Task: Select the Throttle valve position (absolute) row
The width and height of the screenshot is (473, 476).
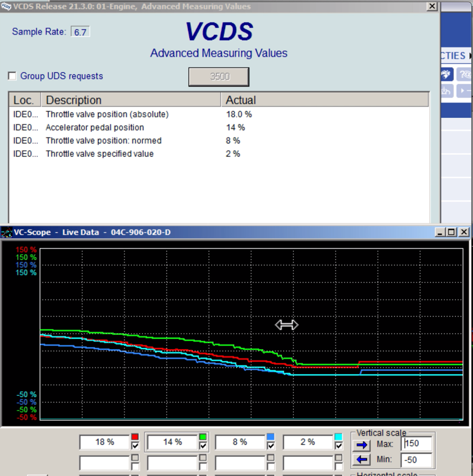Action: (x=219, y=114)
